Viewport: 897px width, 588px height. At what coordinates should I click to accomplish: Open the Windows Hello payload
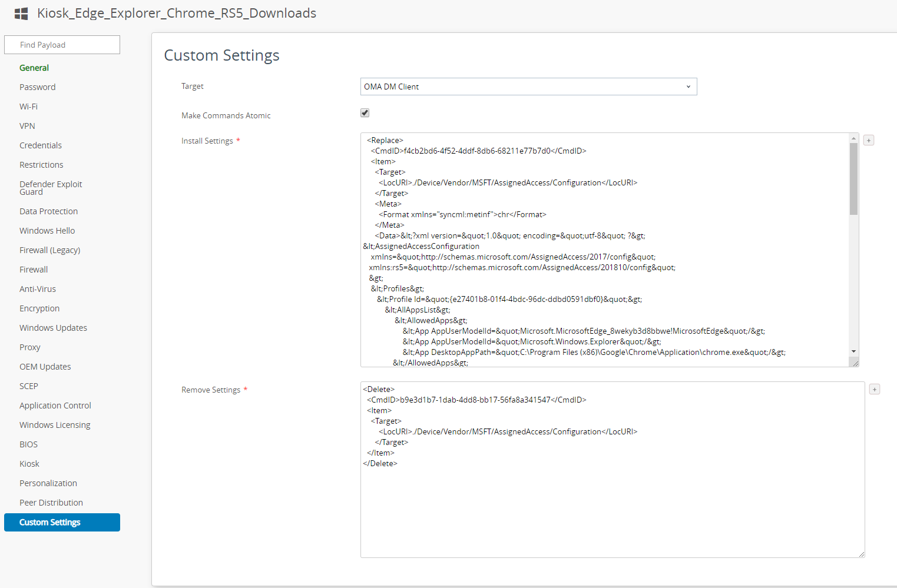[x=47, y=230]
